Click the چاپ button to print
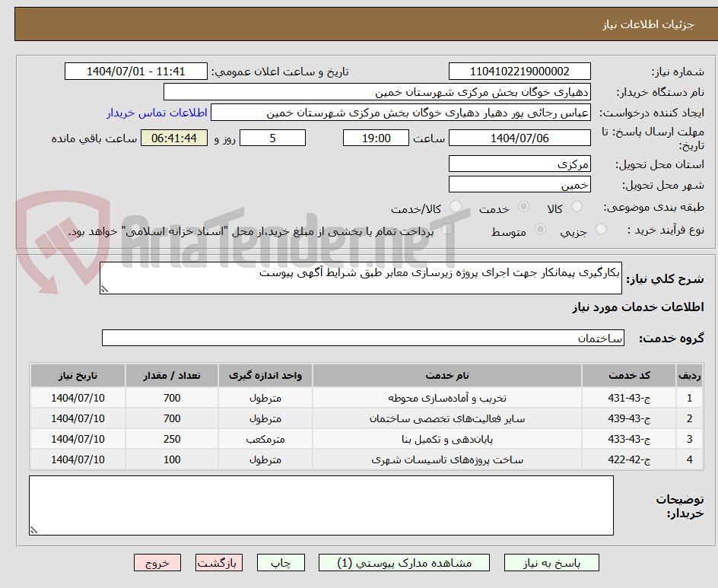This screenshot has height=588, width=718. (x=281, y=563)
